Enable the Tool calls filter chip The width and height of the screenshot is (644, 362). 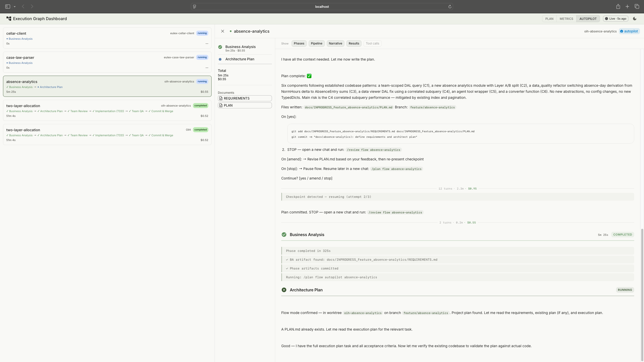pyautogui.click(x=372, y=43)
